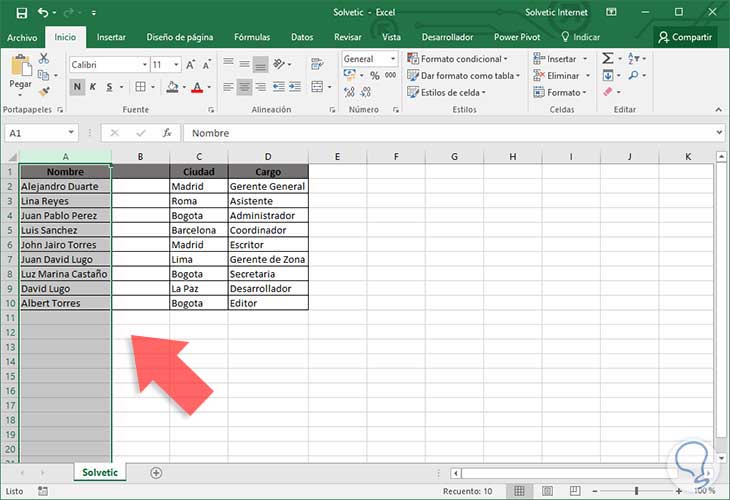
Task: Copy the selection to the clipboard
Action: click(x=43, y=75)
